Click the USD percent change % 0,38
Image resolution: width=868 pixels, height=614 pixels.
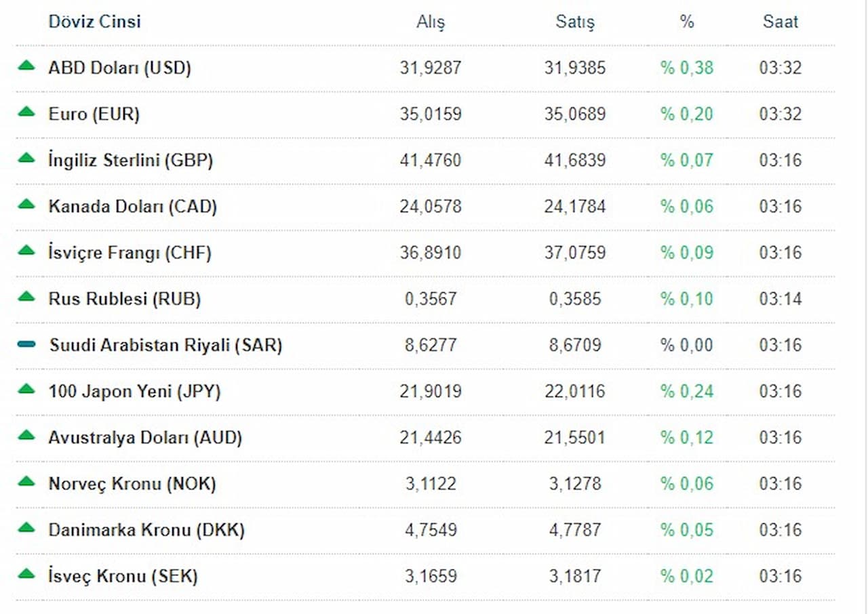pos(687,68)
